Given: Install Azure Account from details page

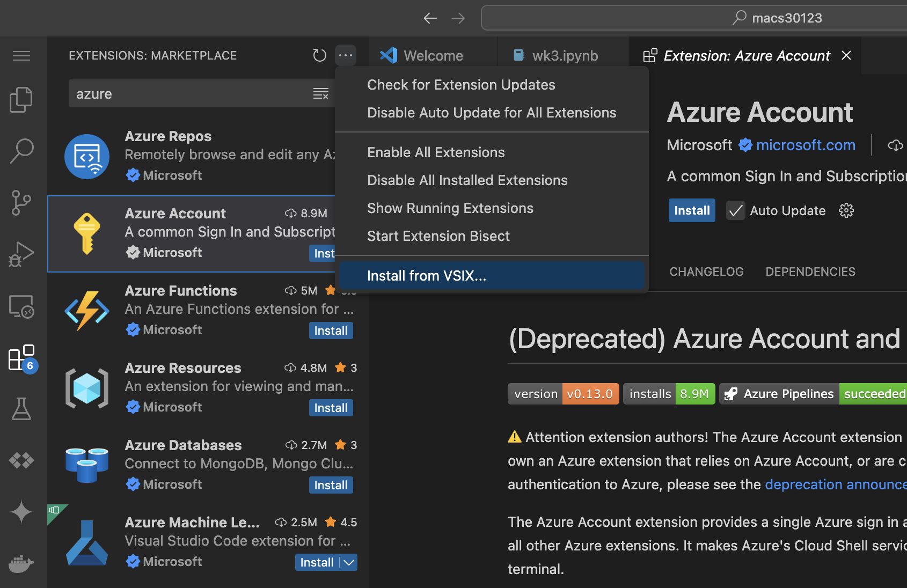Looking at the screenshot, I should click(692, 210).
